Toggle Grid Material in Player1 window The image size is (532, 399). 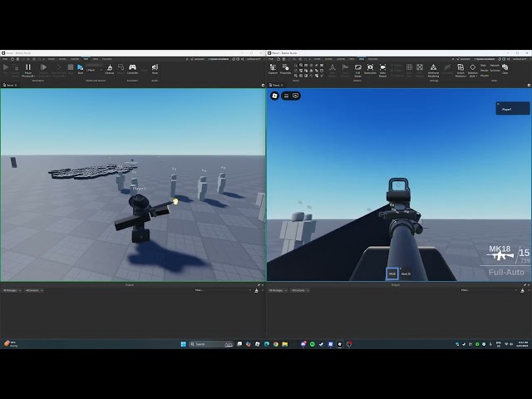[x=420, y=70]
